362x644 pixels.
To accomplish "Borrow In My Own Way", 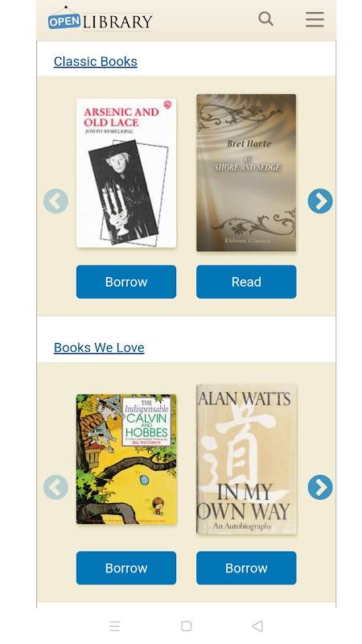I will click(246, 568).
